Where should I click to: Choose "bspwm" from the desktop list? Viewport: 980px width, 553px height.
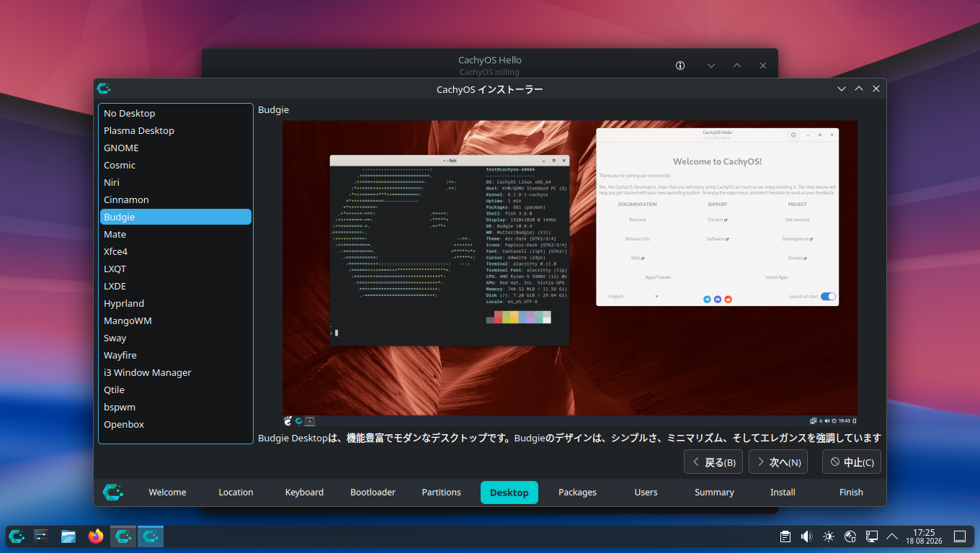pyautogui.click(x=176, y=407)
